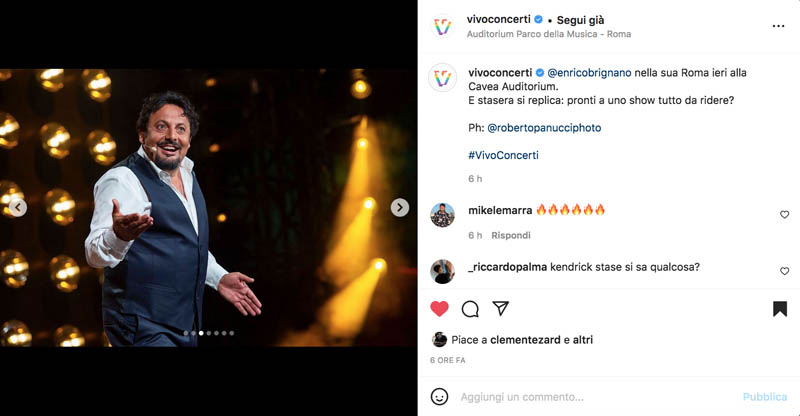Share post via paper plane icon
This screenshot has width=800, height=416.
[x=501, y=308]
